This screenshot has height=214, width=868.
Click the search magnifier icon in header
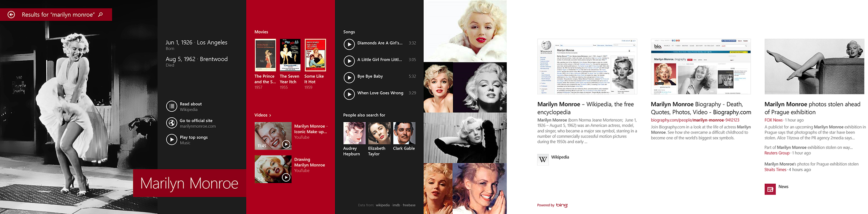100,15
